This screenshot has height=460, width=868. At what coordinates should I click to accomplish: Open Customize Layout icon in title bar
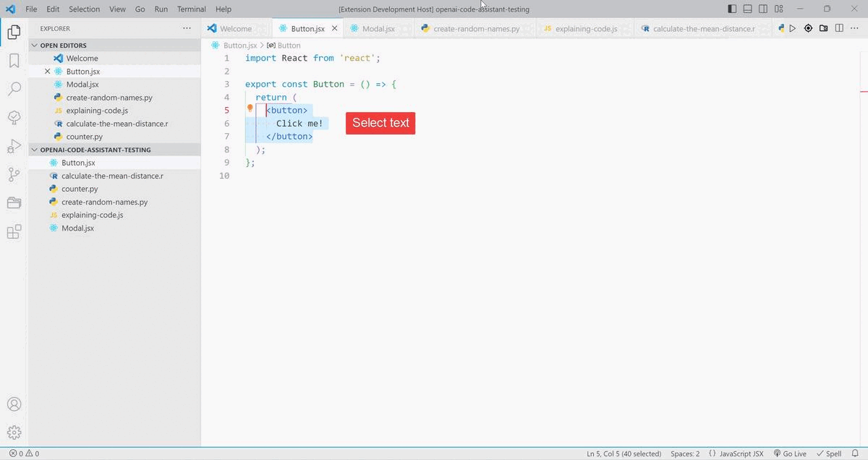779,9
